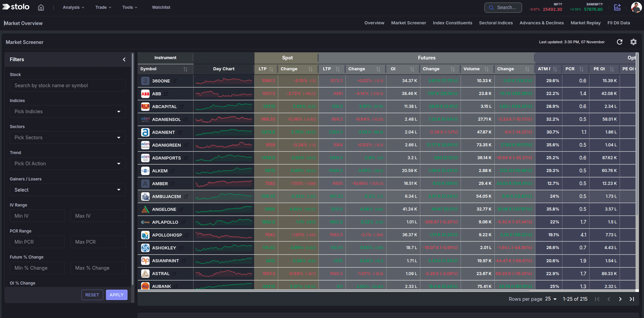Viewport: 644px width, 318px height.
Task: Open the settings gear on Market Screener
Action: point(633,42)
